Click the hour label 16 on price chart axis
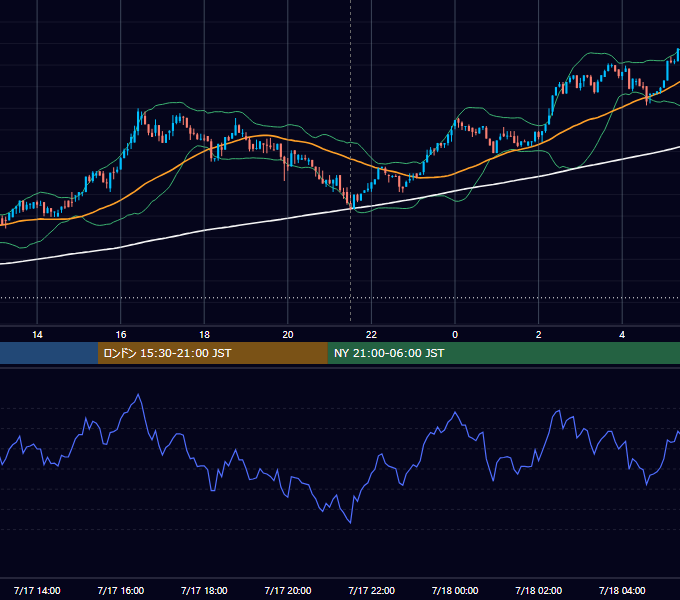The height and width of the screenshot is (600, 680). [121, 335]
